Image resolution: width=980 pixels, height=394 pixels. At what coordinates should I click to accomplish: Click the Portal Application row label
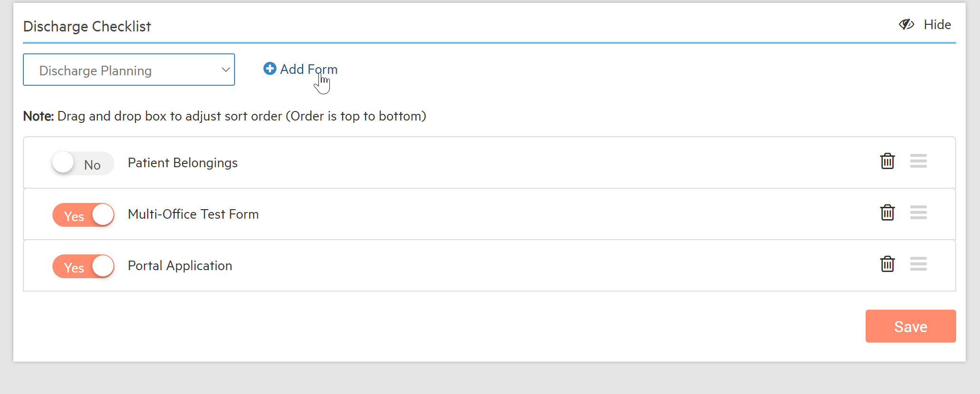[180, 266]
